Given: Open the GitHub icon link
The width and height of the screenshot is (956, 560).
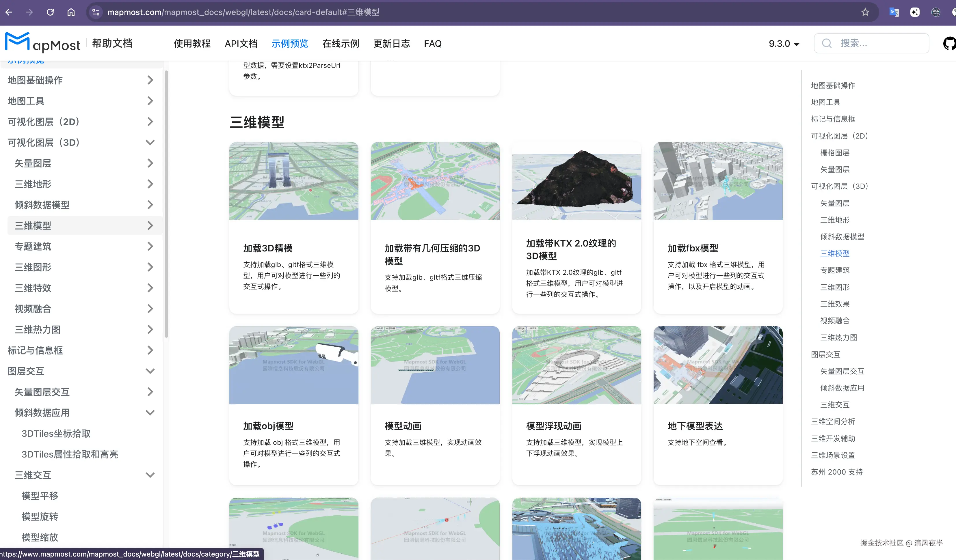Looking at the screenshot, I should point(949,43).
